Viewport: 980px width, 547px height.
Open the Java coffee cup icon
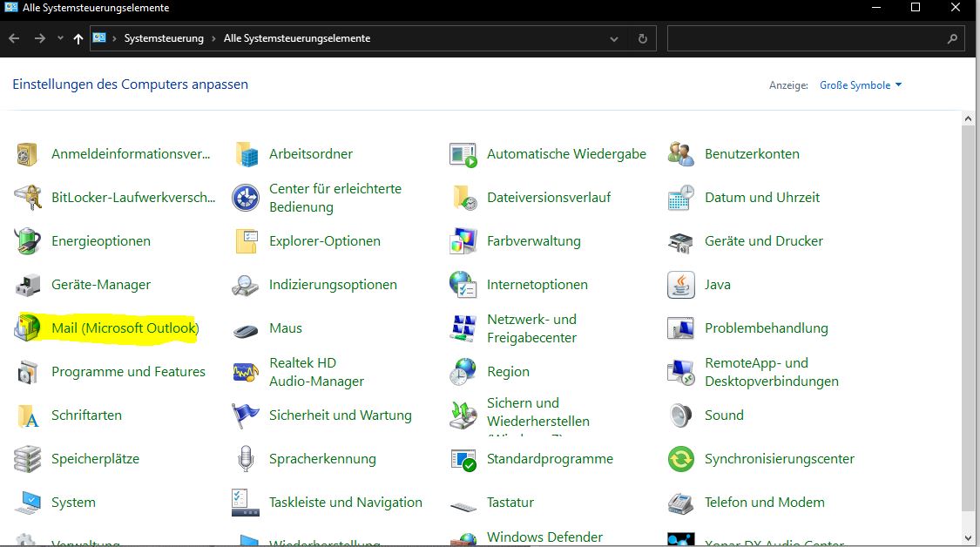680,285
